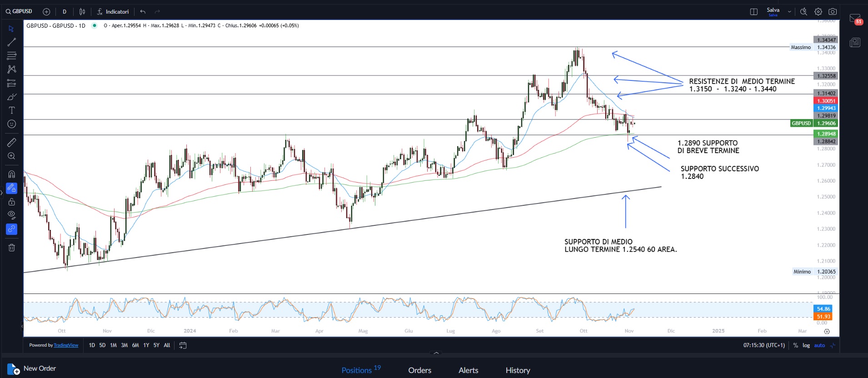Click the GBPUSD symbol search field

tap(19, 11)
